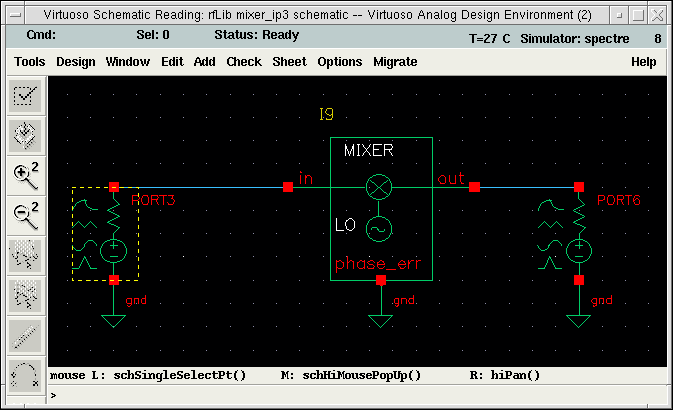Open the Design menu
Image resolution: width=673 pixels, height=410 pixels.
tap(76, 62)
